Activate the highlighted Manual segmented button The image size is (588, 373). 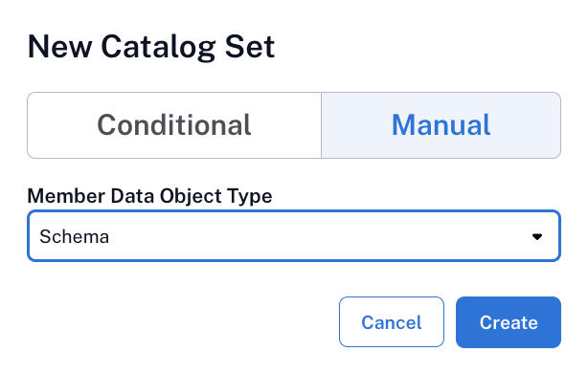441,125
